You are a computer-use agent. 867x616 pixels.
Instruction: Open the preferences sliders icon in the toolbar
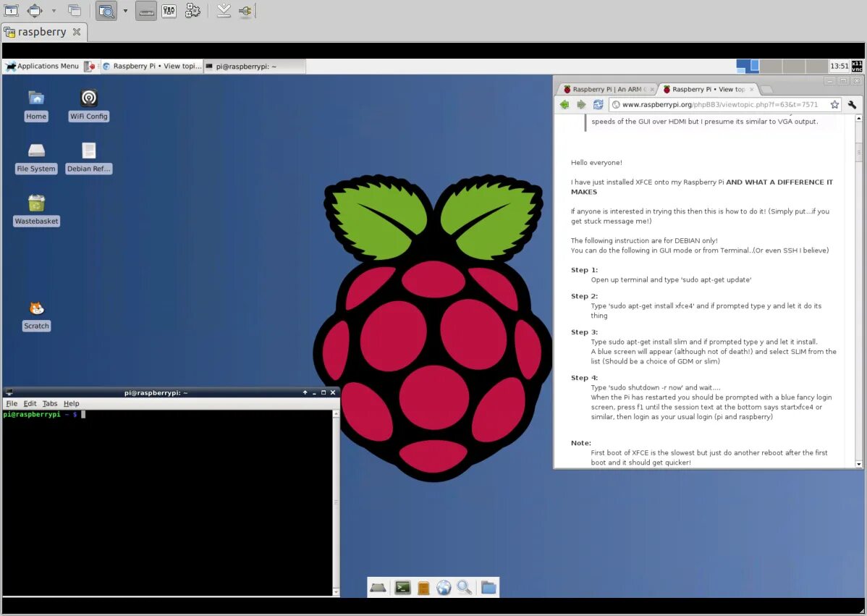tap(169, 11)
